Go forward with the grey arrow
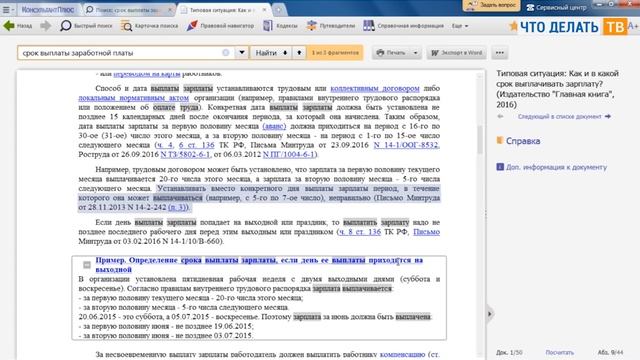The height and width of the screenshot is (360, 640). click(x=45, y=26)
